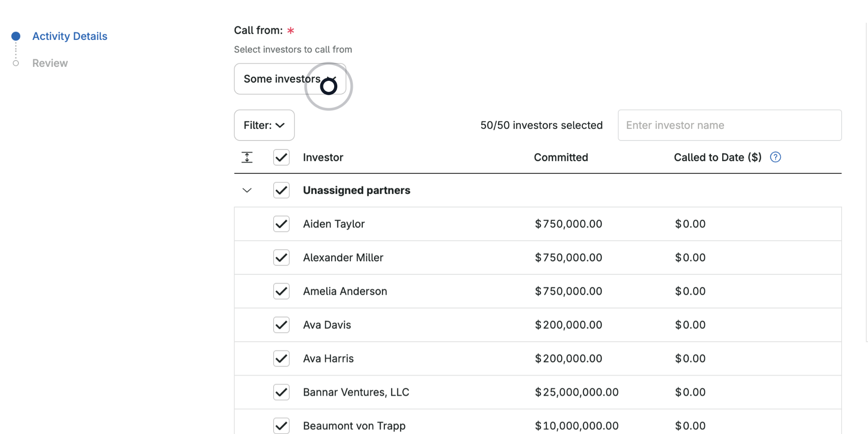The height and width of the screenshot is (434, 868).
Task: Collapse the Unassigned partners group
Action: pos(247,190)
